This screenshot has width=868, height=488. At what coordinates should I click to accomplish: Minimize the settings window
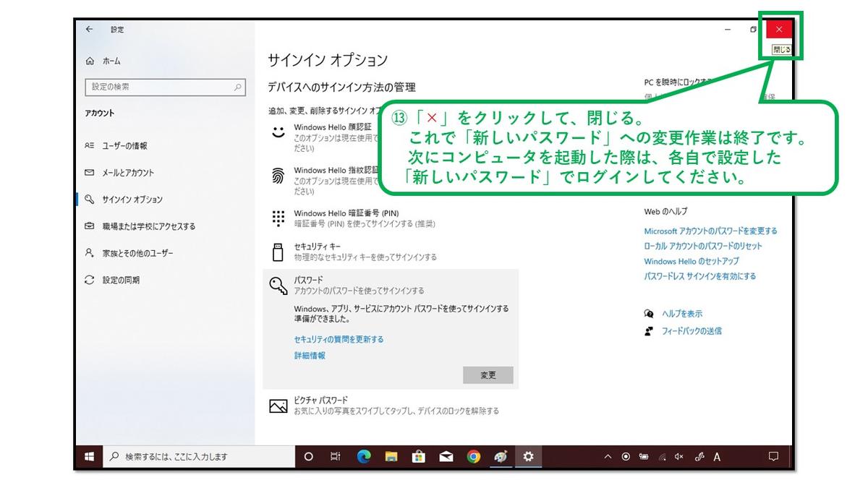tap(726, 29)
